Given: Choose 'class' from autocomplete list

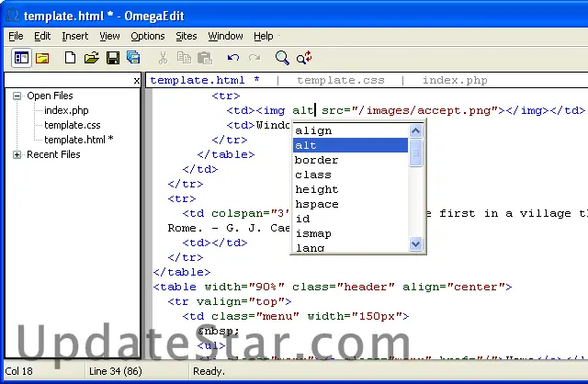Looking at the screenshot, I should (x=350, y=175).
